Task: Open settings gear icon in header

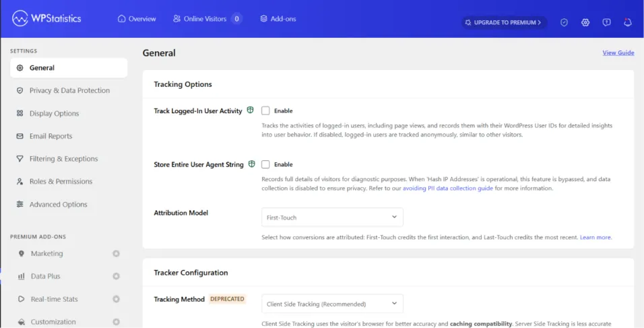Action: [585, 23]
